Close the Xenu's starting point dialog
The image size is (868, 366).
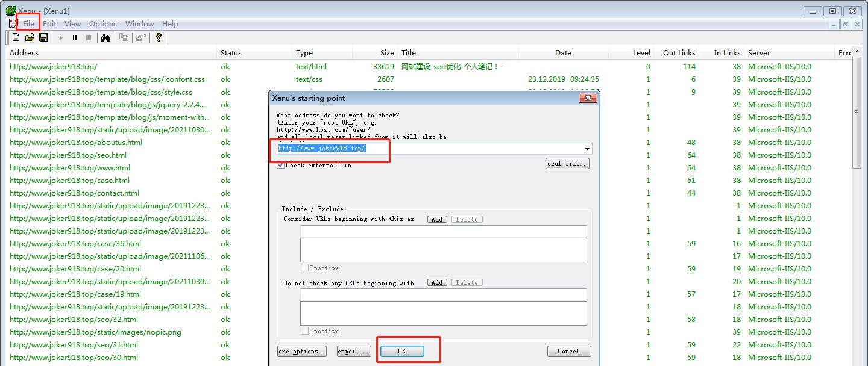coord(587,98)
